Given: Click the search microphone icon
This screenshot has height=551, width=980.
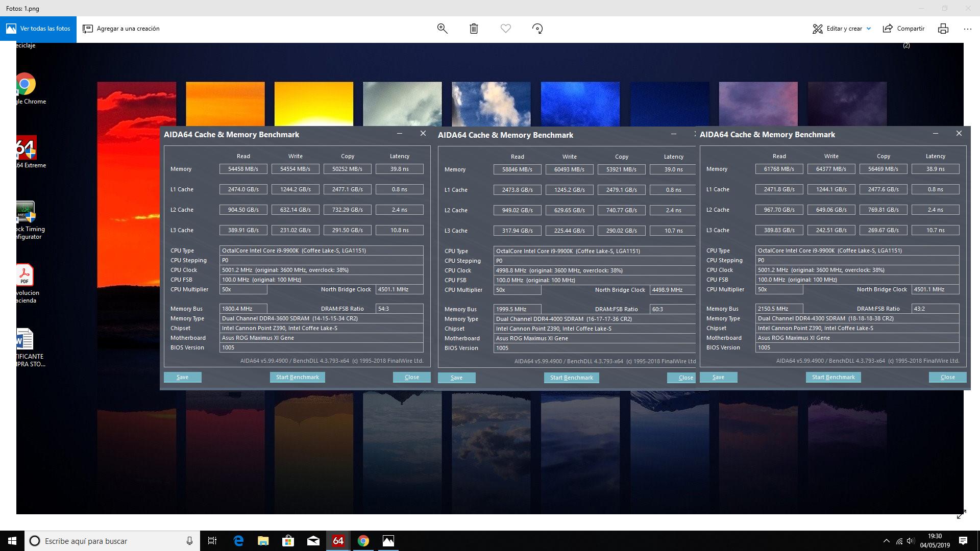Looking at the screenshot, I should point(189,541).
